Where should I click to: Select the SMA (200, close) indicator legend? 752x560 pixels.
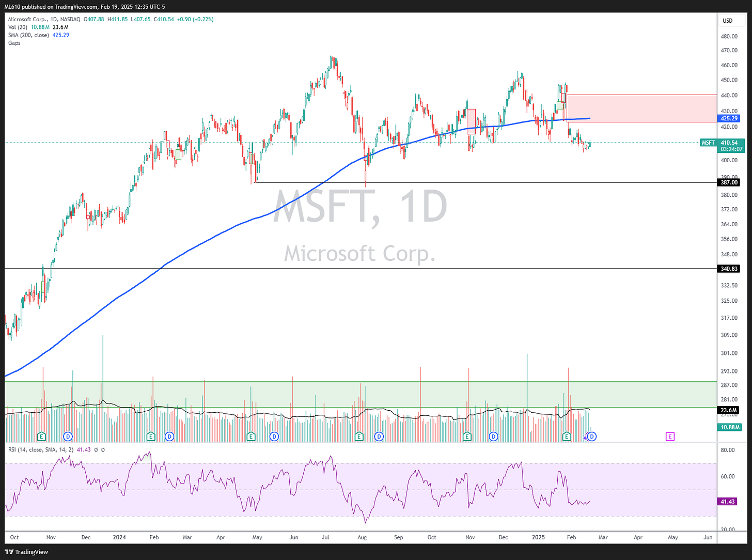[28, 35]
